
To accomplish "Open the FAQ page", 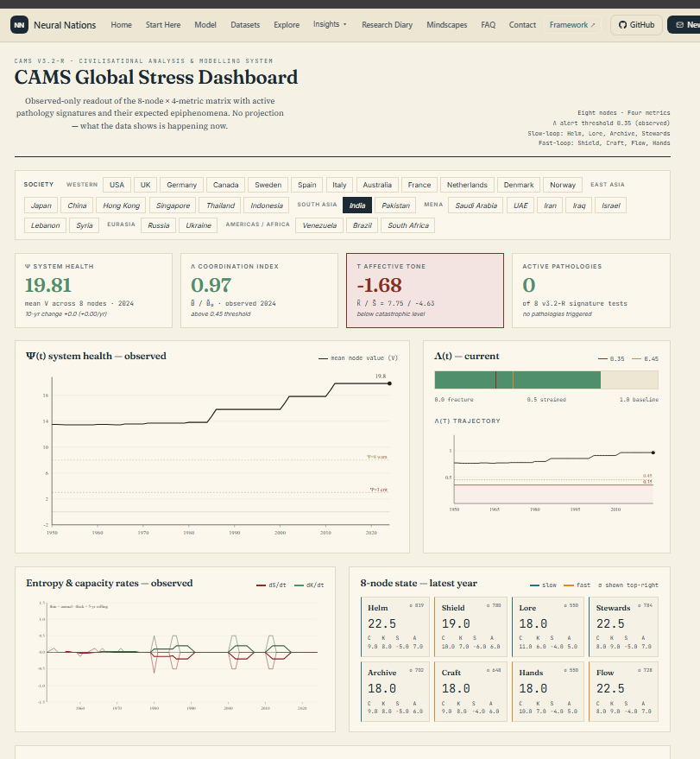I will coord(489,25).
